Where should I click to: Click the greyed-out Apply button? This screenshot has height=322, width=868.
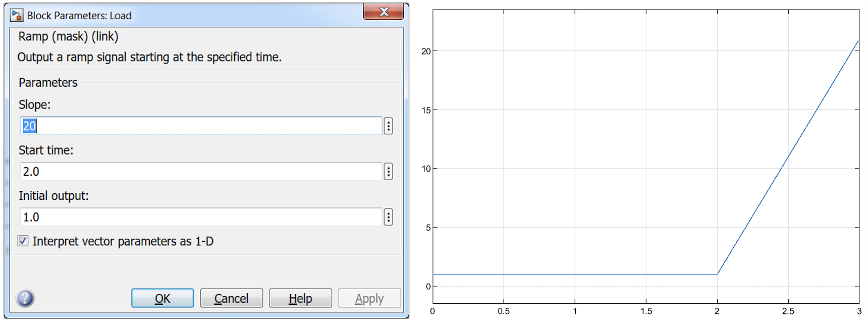(369, 298)
